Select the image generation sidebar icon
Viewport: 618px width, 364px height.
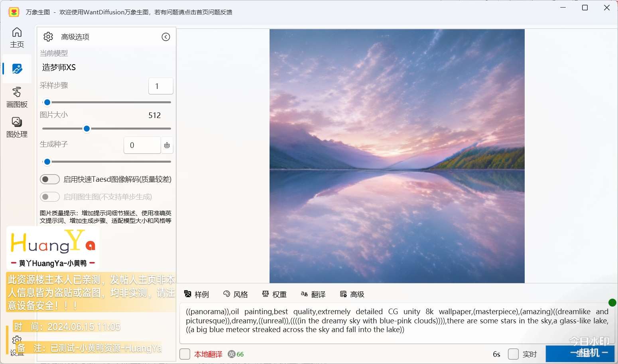17,69
